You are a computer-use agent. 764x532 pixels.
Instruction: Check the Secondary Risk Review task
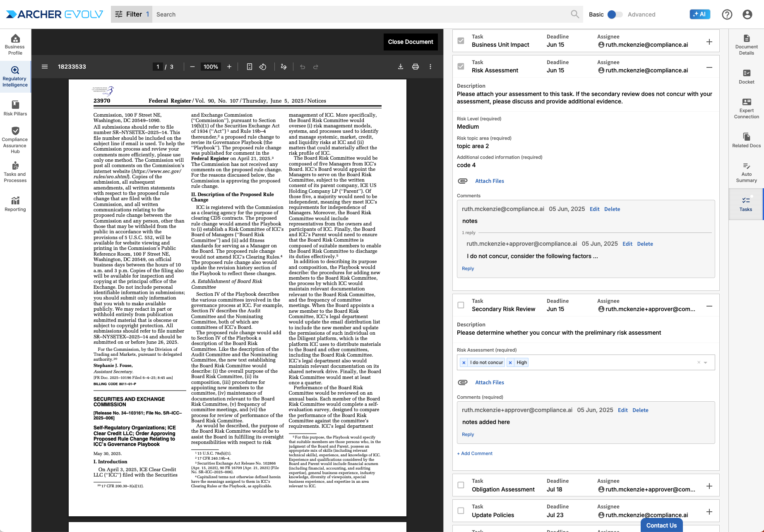(461, 305)
